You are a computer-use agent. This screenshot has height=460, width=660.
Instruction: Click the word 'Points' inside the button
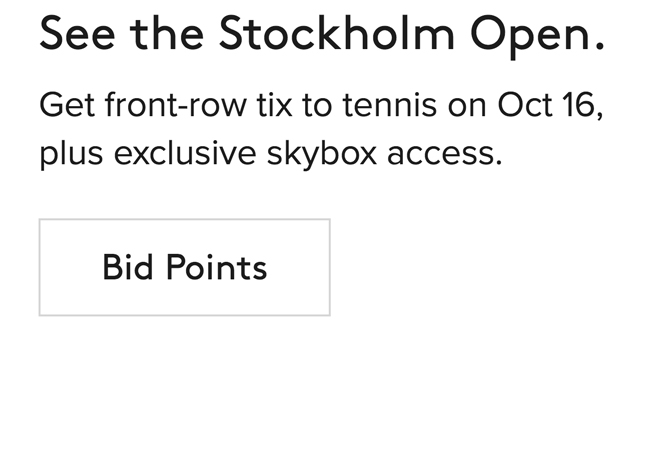(215, 267)
